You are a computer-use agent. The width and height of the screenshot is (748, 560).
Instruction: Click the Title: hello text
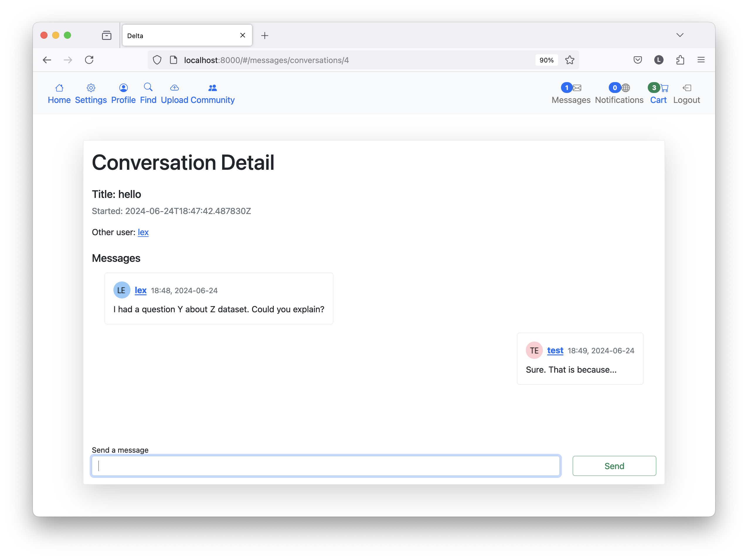[116, 194]
